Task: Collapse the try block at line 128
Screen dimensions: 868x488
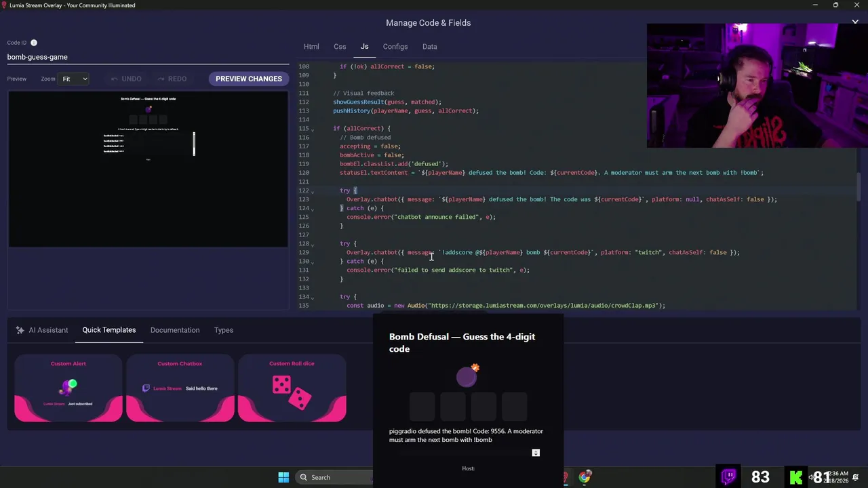Action: pyautogui.click(x=313, y=244)
